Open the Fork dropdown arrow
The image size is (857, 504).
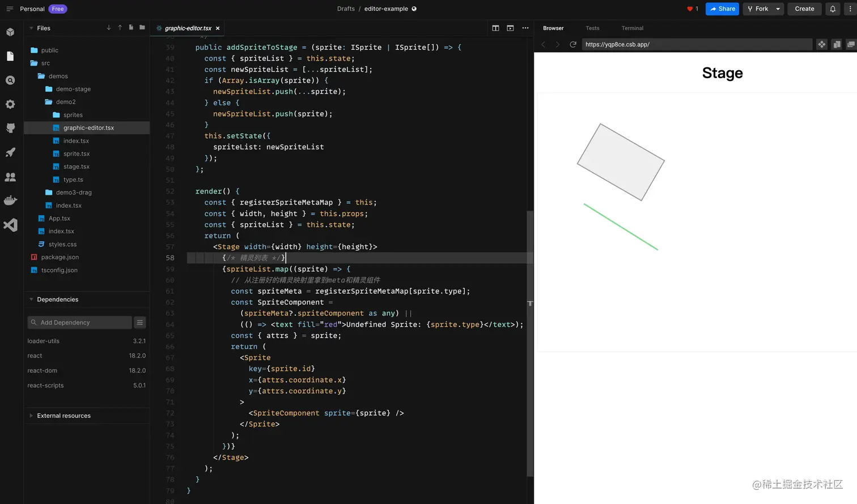(778, 8)
